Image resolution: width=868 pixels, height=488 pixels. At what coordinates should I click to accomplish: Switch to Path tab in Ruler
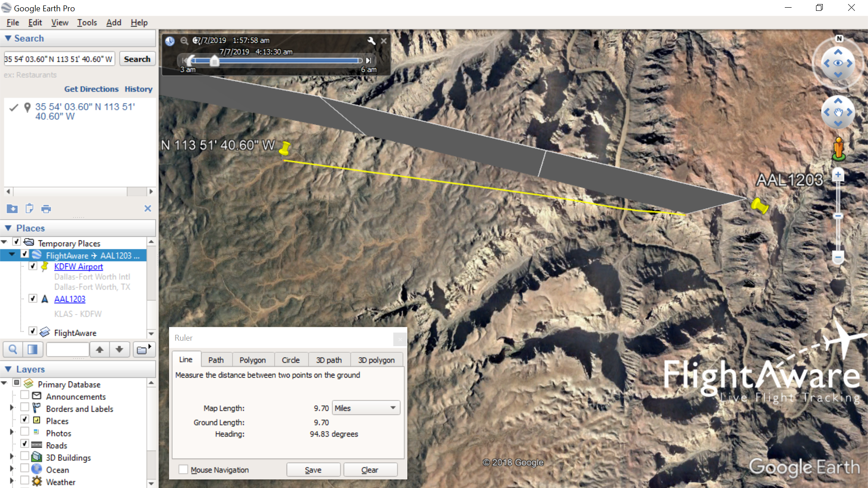click(x=216, y=360)
